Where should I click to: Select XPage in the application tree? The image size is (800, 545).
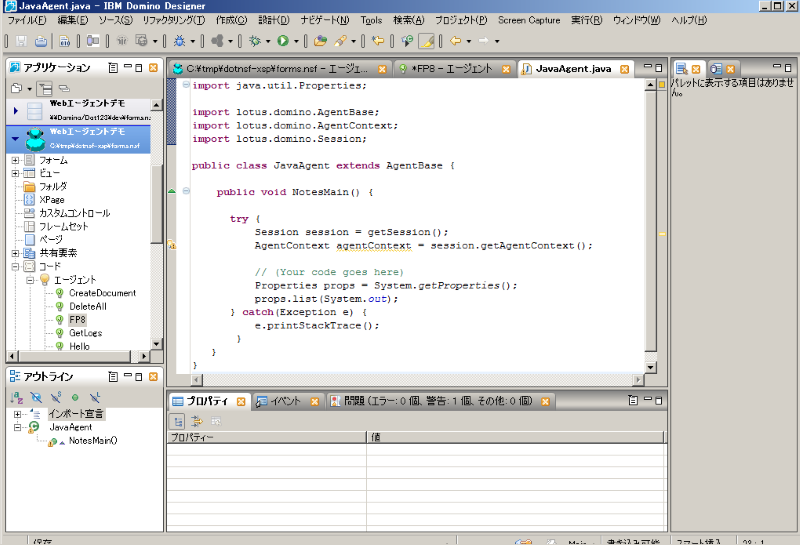52,200
